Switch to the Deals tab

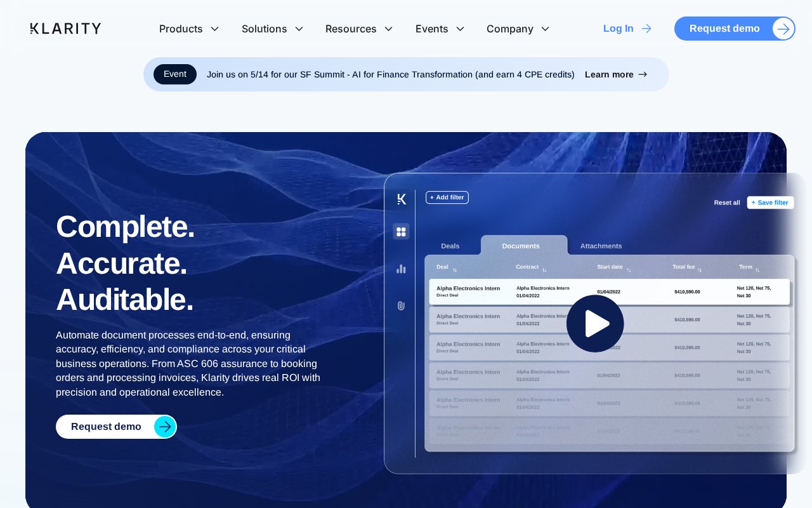[x=450, y=246]
